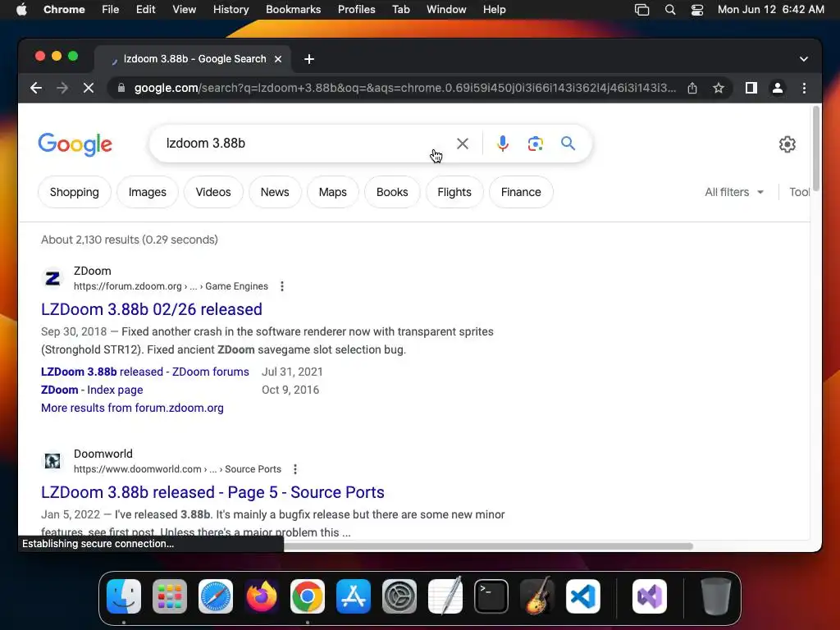Clear the search query with the X icon
Viewport: 840px width, 630px height.
(x=463, y=144)
